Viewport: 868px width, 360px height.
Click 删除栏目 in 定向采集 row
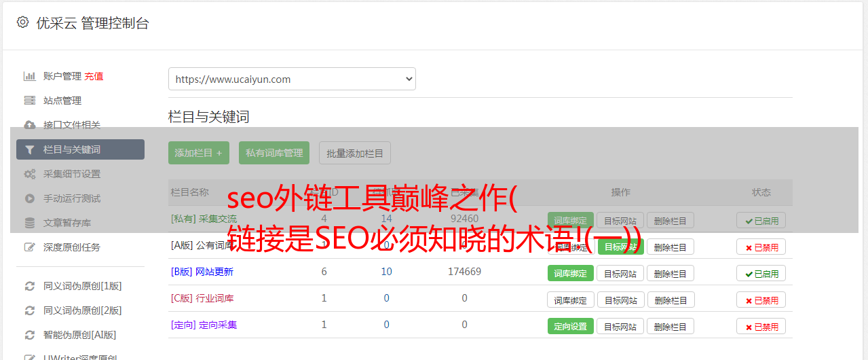pos(671,327)
